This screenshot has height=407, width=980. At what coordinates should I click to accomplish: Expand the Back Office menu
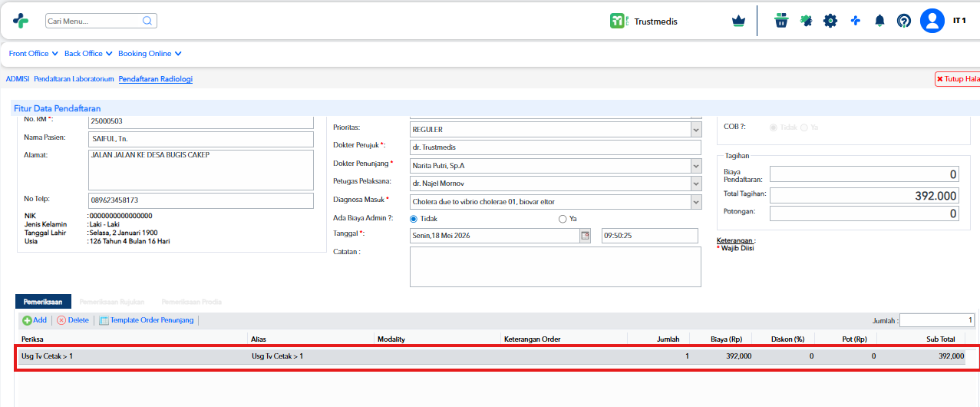click(88, 54)
